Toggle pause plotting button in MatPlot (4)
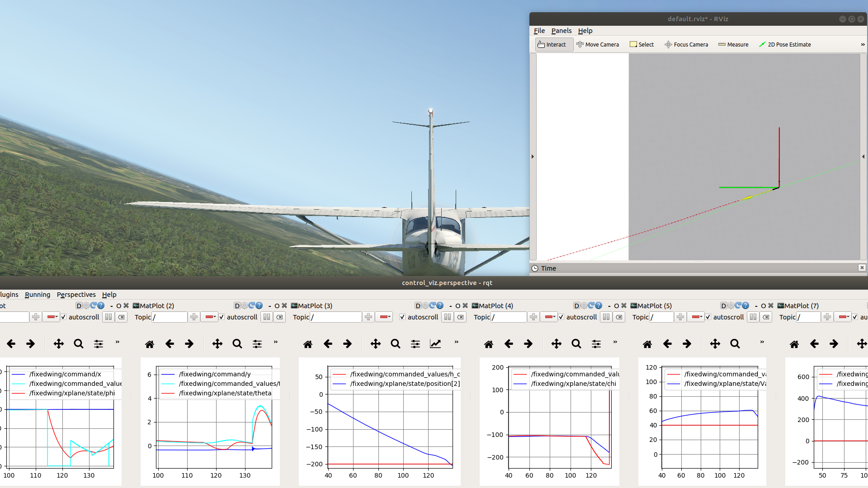The image size is (868, 488). click(x=606, y=317)
